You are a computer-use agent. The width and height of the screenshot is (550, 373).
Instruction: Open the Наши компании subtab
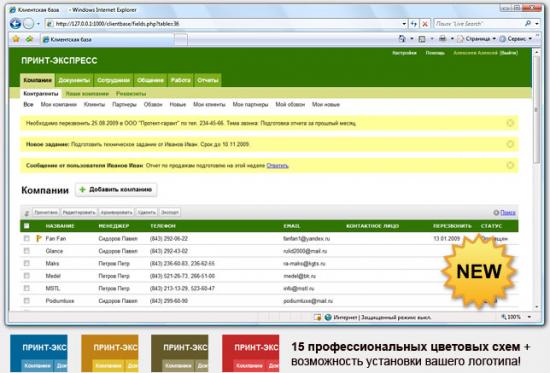point(87,94)
